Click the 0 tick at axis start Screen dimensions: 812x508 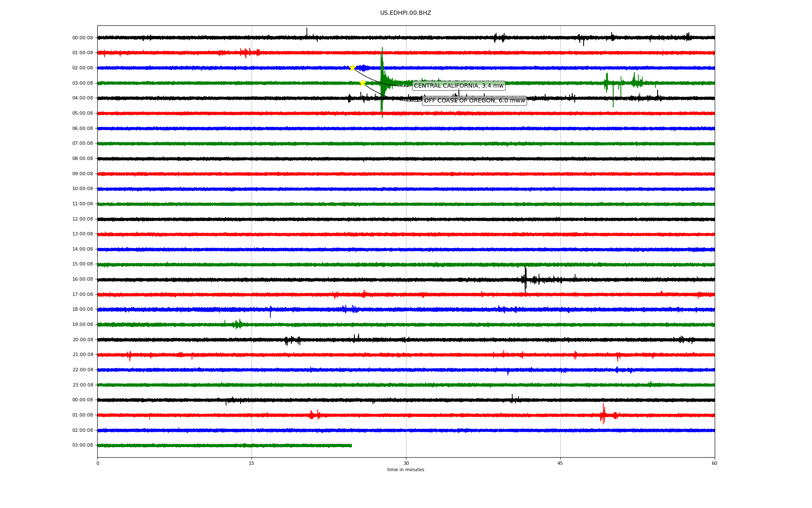(98, 463)
